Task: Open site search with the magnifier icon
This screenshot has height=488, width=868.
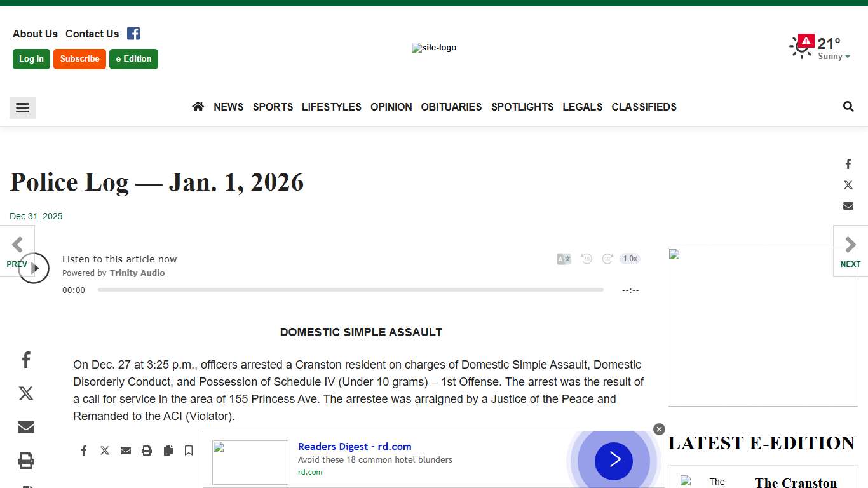Action: click(x=848, y=106)
